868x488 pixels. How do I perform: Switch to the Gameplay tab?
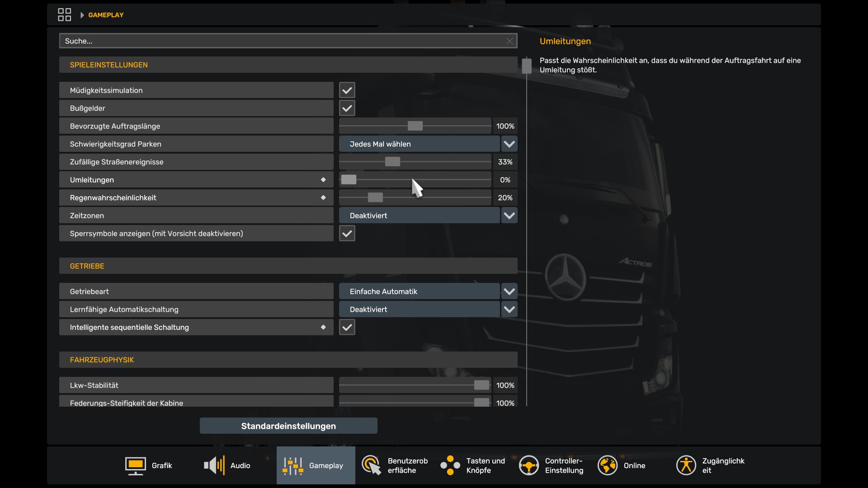click(x=316, y=465)
